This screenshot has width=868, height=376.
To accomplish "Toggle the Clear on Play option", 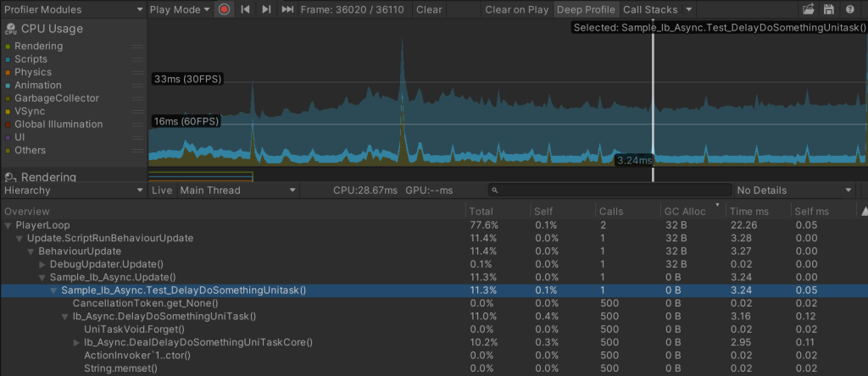I will pos(516,9).
